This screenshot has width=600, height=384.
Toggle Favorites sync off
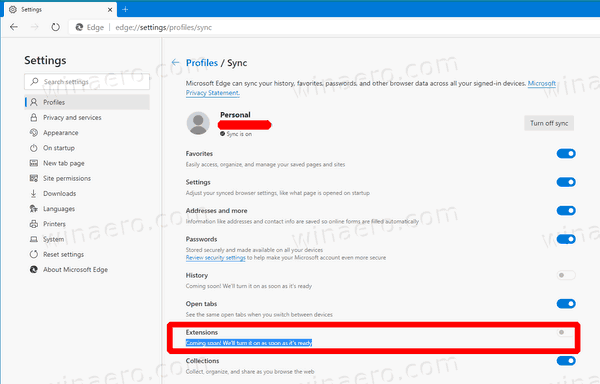pos(566,153)
